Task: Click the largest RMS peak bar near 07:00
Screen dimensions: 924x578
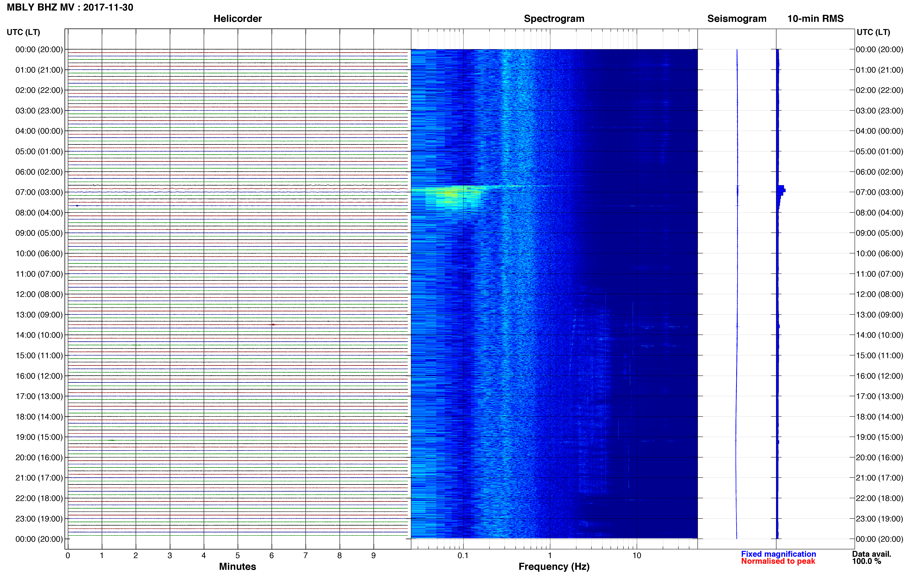Action: [781, 190]
